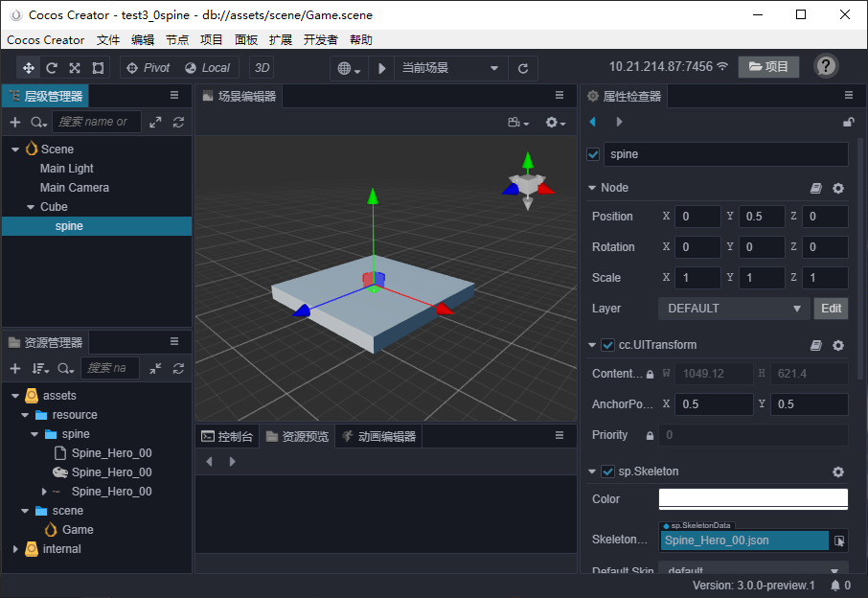Go back in inspector history
The width and height of the screenshot is (868, 598).
tap(593, 122)
